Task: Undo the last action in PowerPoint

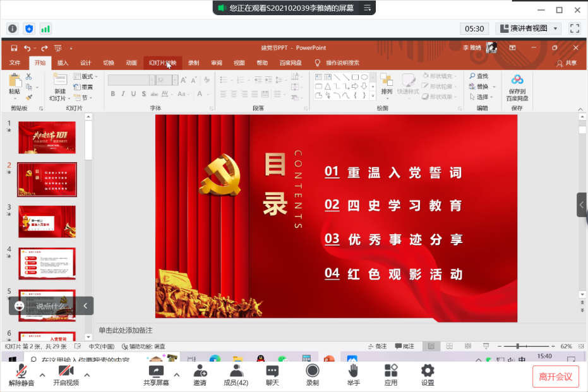Action: coord(27,48)
